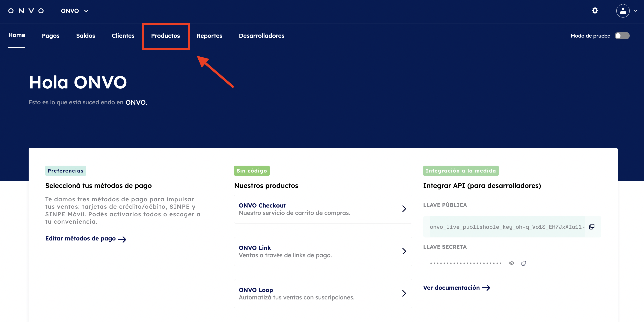The width and height of the screenshot is (644, 322).
Task: Click the ONVO logo
Action: 26,11
